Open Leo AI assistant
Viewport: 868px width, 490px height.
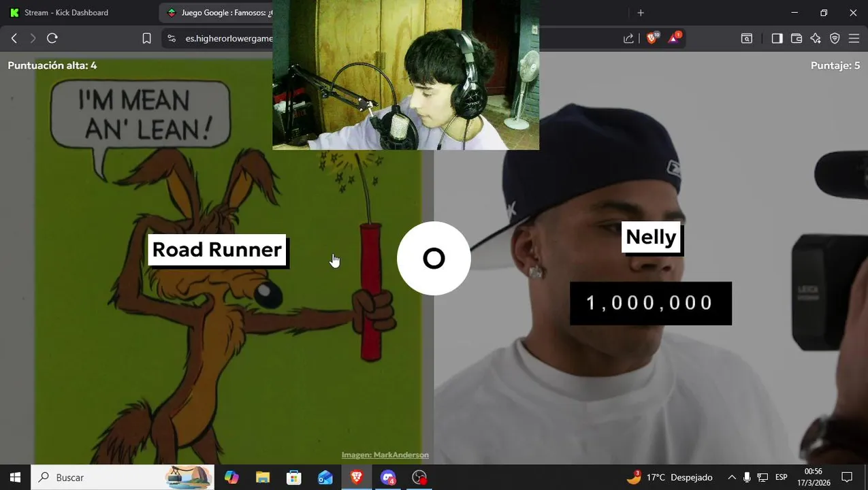[x=816, y=39]
